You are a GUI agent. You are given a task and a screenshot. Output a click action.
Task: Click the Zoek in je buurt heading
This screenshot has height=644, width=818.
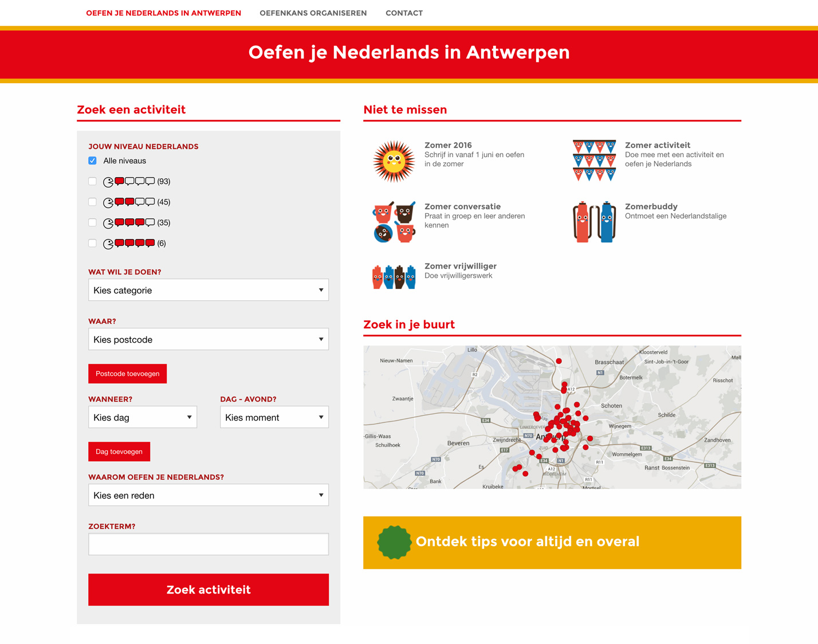pos(409,324)
